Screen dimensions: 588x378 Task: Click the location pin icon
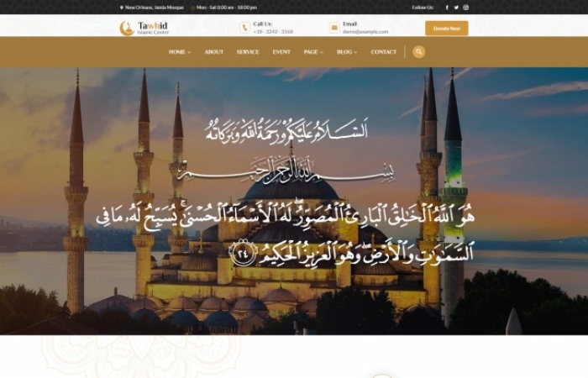coord(122,8)
